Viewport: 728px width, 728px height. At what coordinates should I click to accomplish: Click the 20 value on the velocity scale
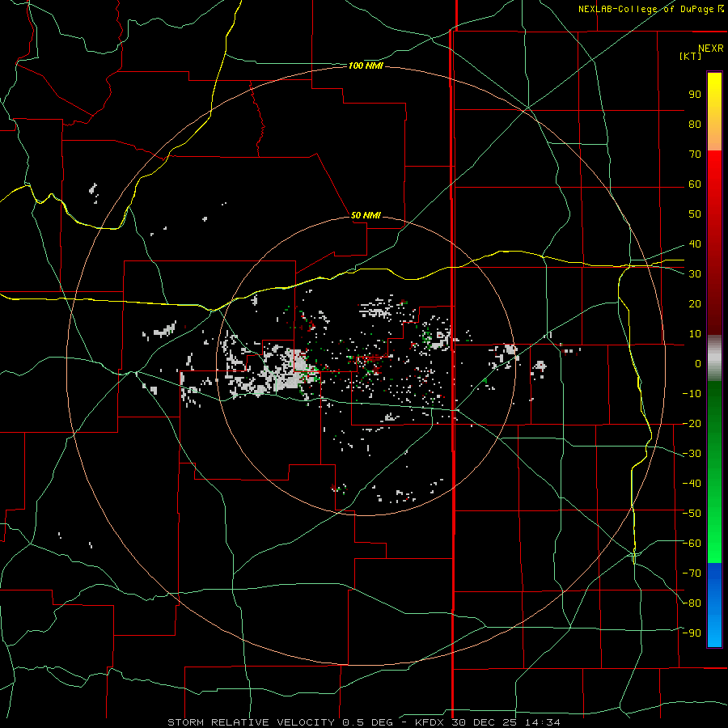(x=695, y=303)
